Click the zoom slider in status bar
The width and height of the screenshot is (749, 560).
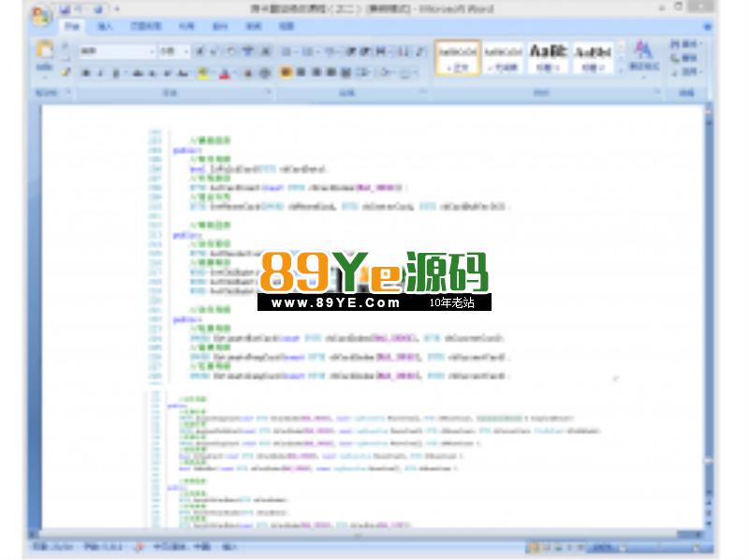pos(659,548)
